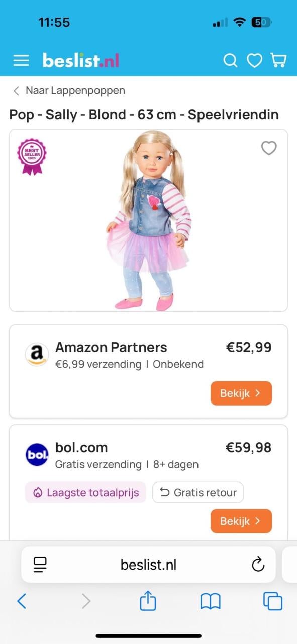Click the beslist.nl logo
This screenshot has height=644, width=297.
(80, 60)
